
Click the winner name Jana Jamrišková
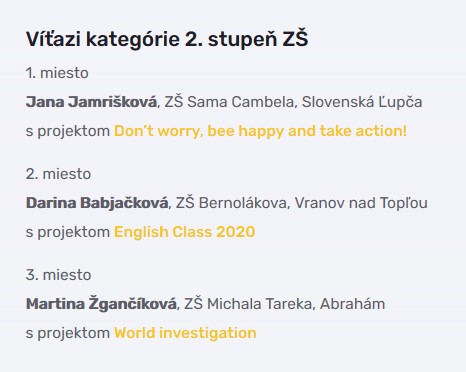coord(91,102)
